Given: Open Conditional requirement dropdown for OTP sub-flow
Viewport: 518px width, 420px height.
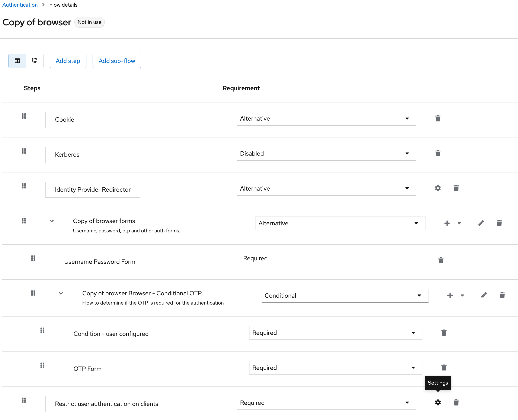Looking at the screenshot, I should [x=345, y=295].
